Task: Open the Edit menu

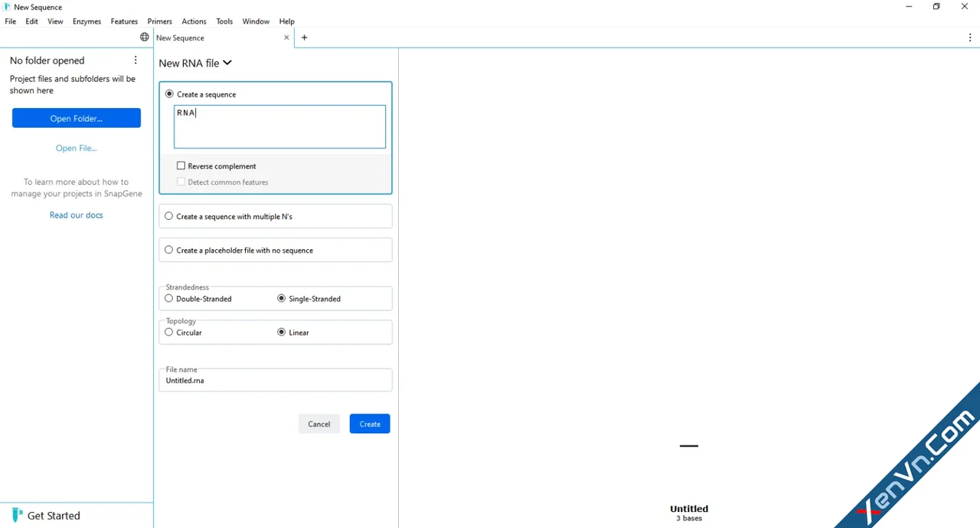Action: point(31,21)
